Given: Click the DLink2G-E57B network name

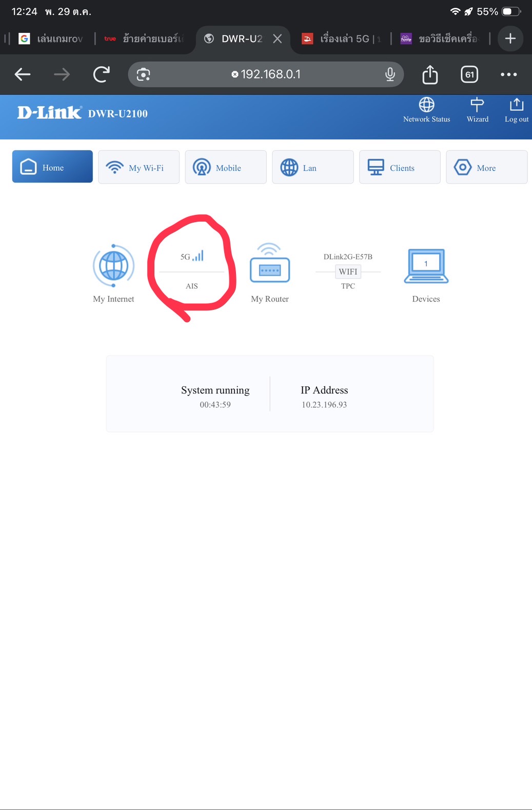Looking at the screenshot, I should pyautogui.click(x=348, y=256).
